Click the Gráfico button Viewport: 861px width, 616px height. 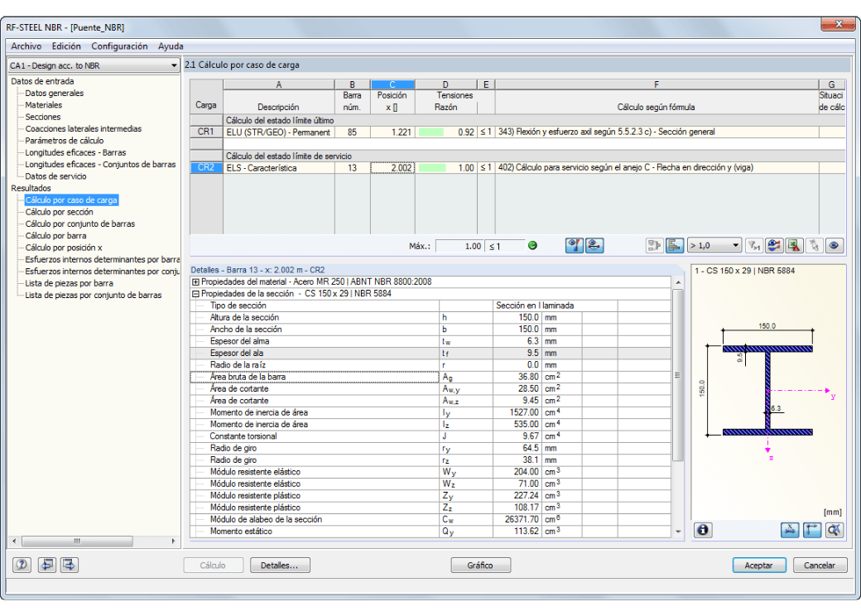[480, 565]
